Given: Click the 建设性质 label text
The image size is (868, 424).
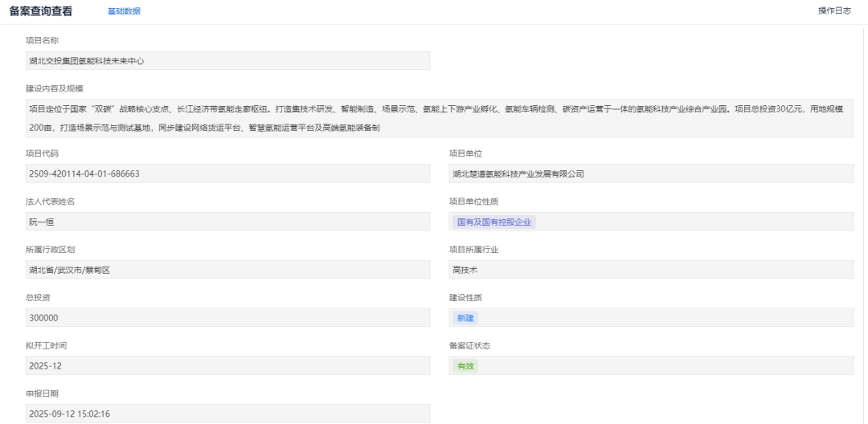Looking at the screenshot, I should point(465,298).
